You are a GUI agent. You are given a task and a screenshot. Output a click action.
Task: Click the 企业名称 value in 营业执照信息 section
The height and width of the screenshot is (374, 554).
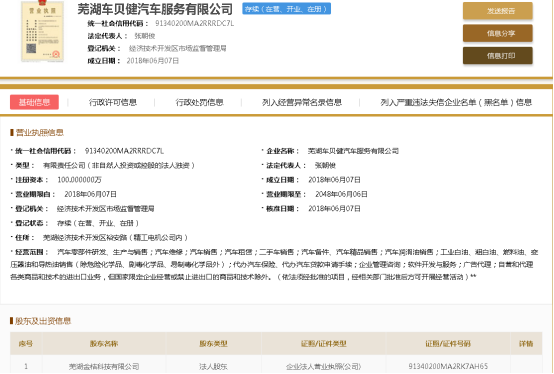coord(353,151)
